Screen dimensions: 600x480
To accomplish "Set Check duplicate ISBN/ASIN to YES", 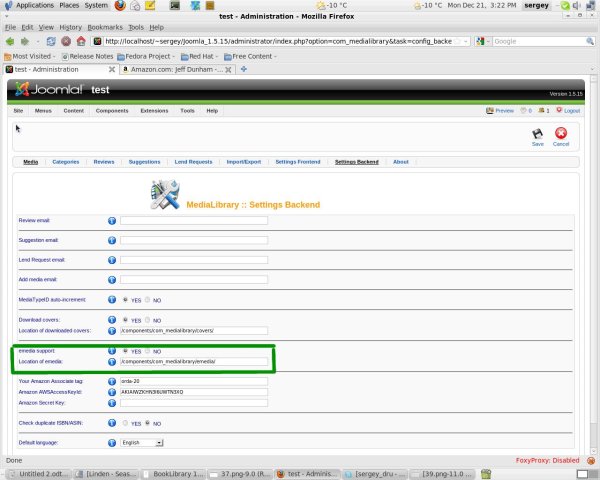I will coord(125,423).
